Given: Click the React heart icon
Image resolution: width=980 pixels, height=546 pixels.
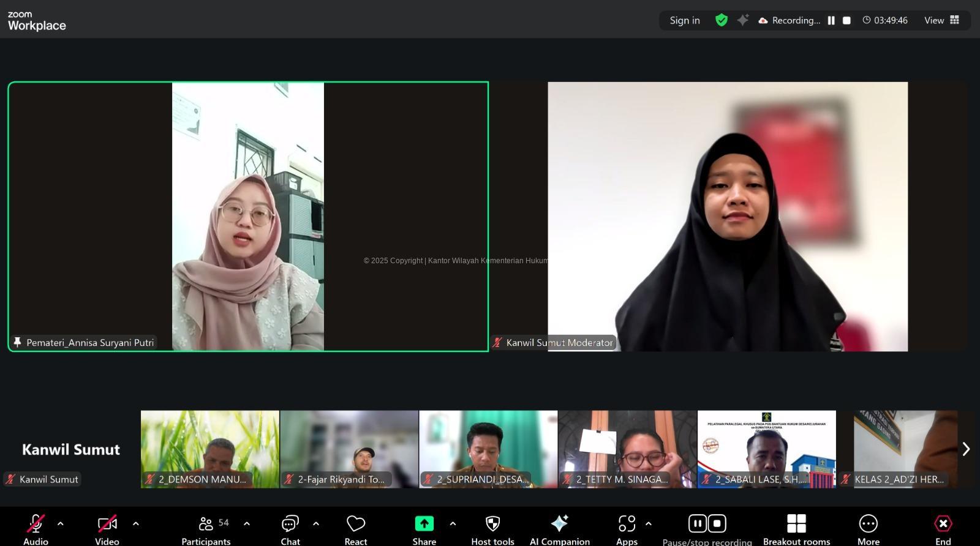Looking at the screenshot, I should pos(356,524).
